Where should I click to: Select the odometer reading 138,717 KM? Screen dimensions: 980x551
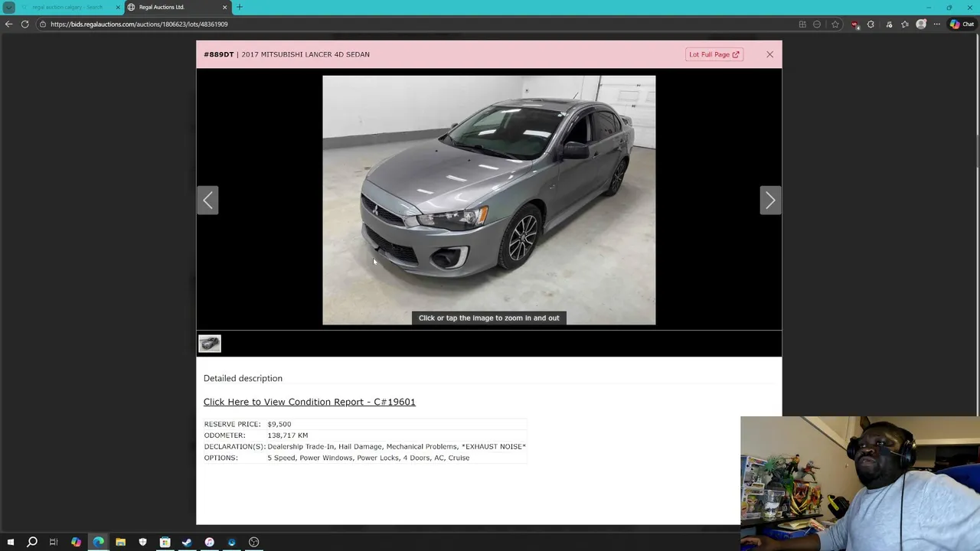(288, 435)
